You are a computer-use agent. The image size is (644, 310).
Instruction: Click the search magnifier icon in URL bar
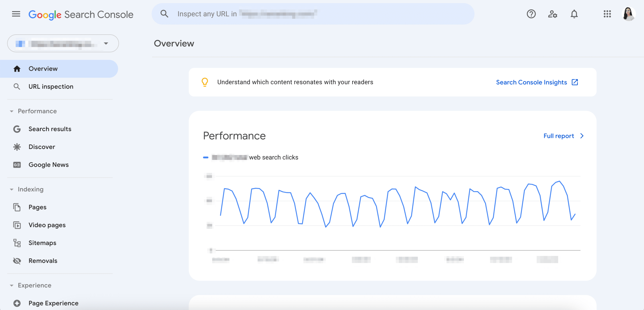pos(164,14)
